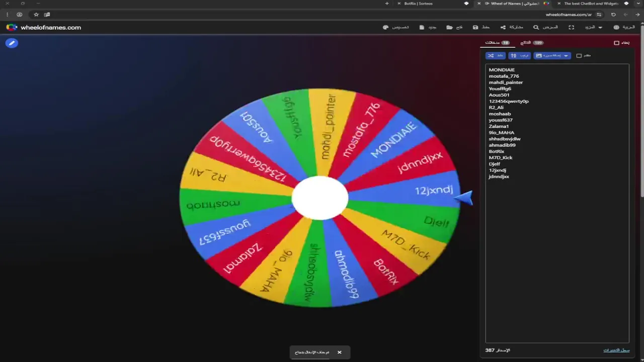
Task: Click the add image picture icon
Action: (x=539, y=55)
